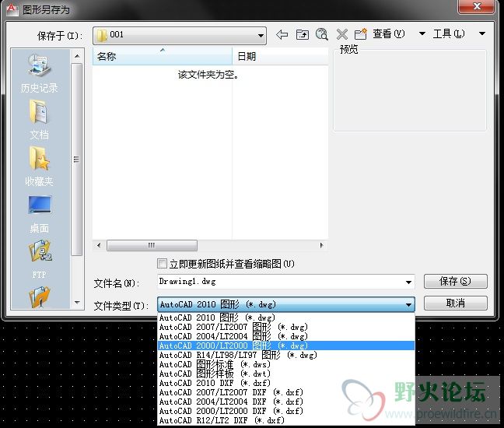
Task: Open the 查看(V) menu arrow
Action: (x=422, y=33)
